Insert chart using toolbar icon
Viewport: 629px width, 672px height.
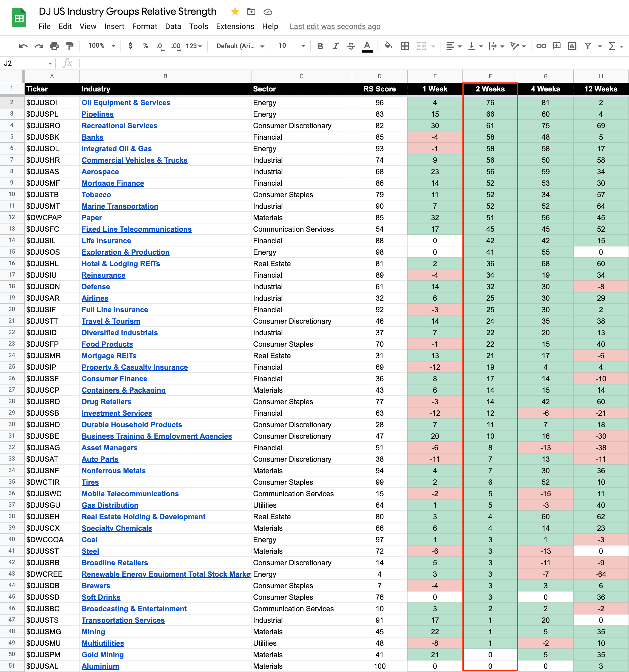pyautogui.click(x=572, y=46)
